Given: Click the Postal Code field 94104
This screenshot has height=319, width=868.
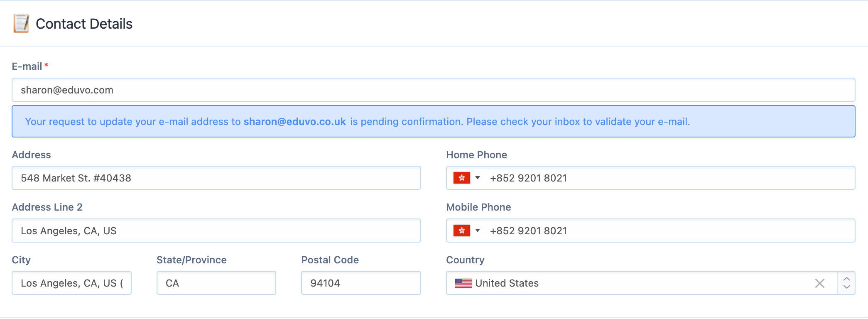Looking at the screenshot, I should click(361, 283).
